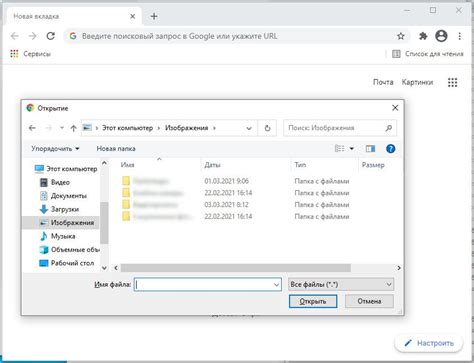
Task: Focus the Chrome address bar
Action: [x=233, y=36]
